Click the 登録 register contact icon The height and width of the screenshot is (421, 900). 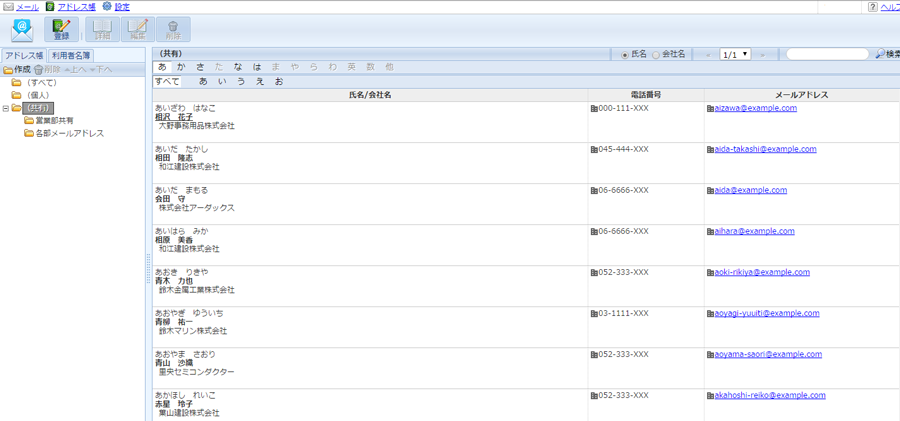tap(62, 30)
